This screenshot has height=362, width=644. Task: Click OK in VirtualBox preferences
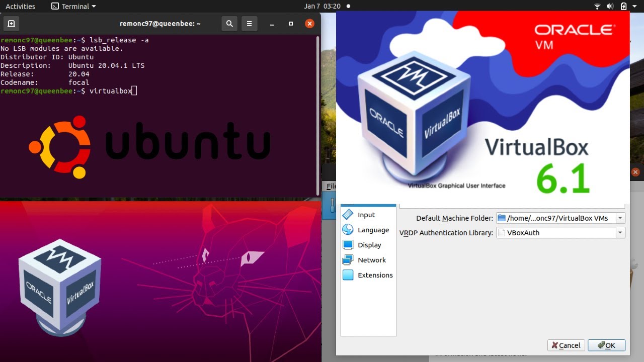pos(606,345)
